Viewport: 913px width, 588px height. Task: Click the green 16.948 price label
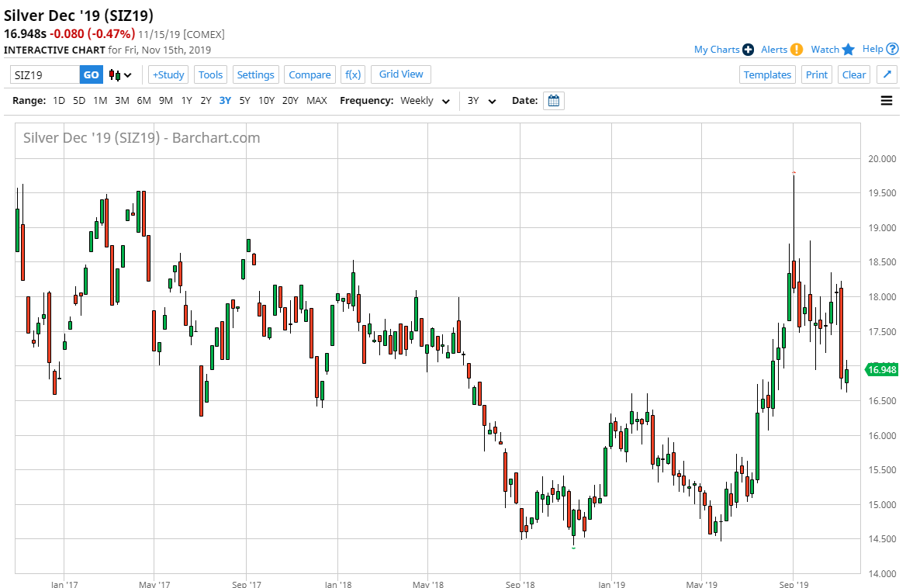click(881, 370)
